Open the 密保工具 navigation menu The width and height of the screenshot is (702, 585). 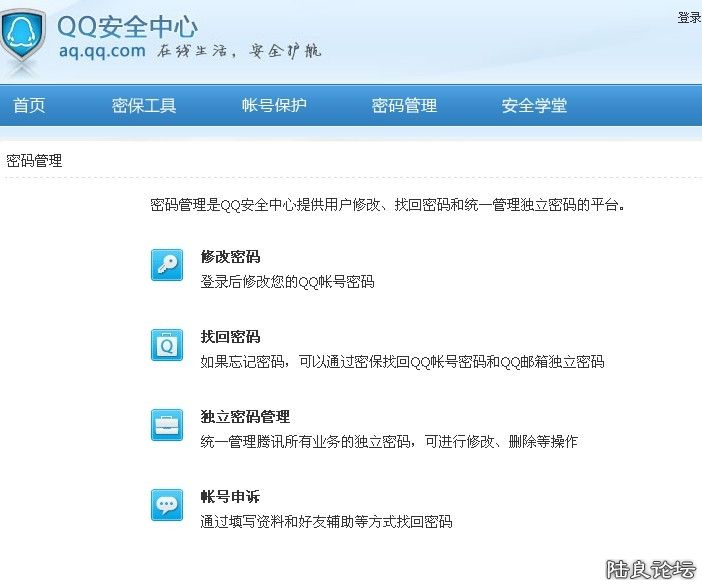[144, 106]
